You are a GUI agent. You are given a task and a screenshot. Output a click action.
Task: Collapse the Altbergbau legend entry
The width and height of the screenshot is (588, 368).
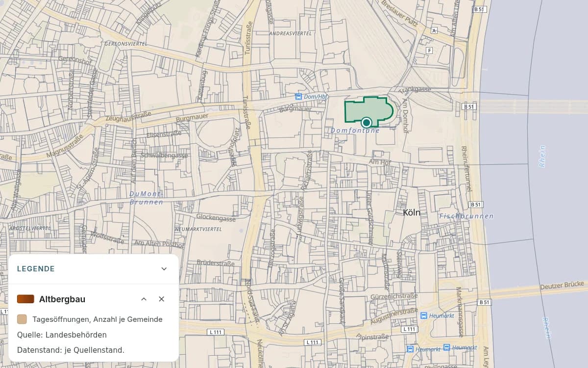click(144, 299)
